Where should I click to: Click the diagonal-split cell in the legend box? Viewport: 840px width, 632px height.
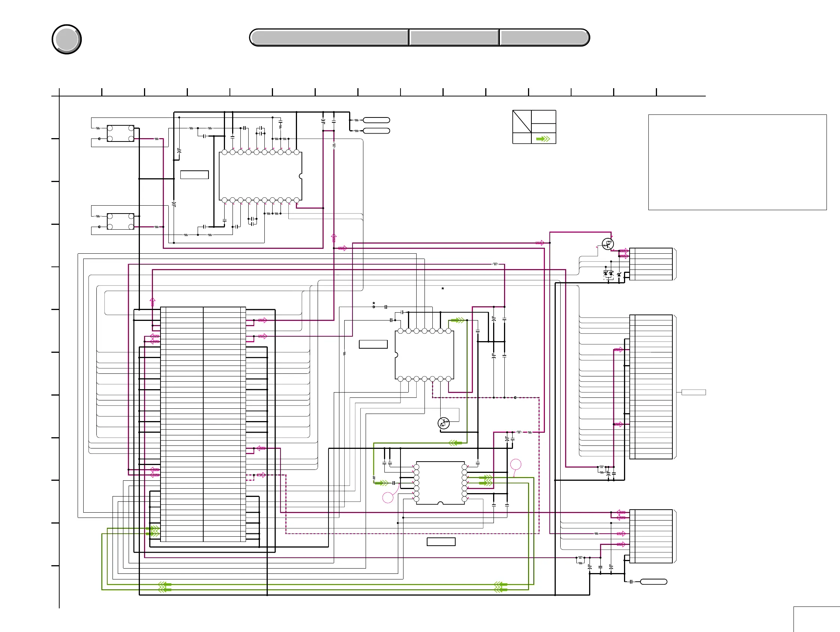pyautogui.click(x=522, y=121)
